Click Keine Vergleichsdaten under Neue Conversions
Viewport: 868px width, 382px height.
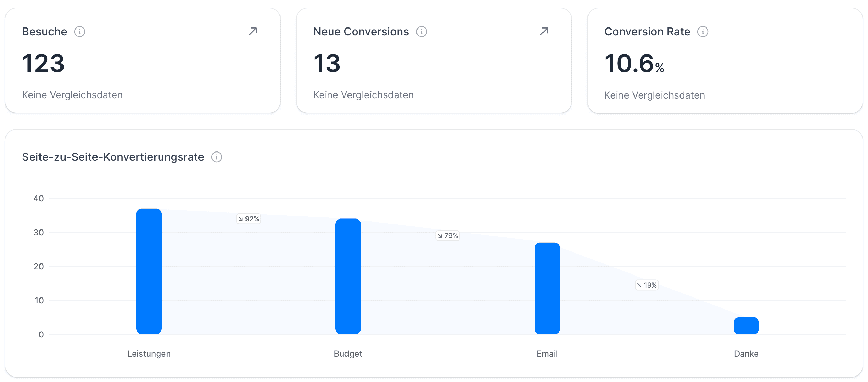(x=363, y=95)
